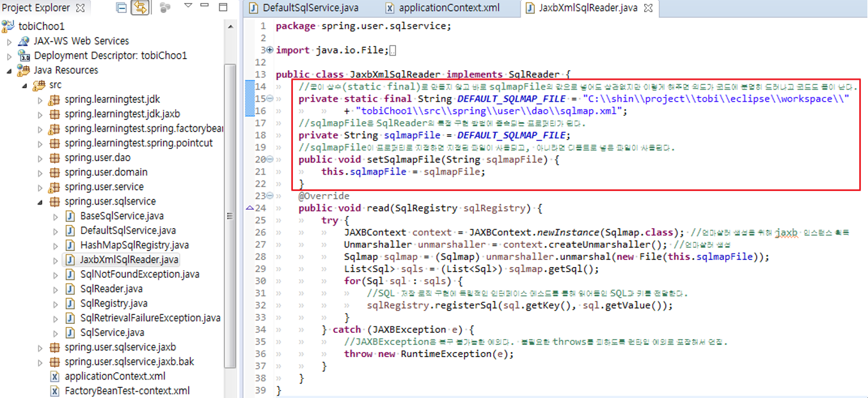
Task: Click Java file icon on DefaultSqlService.java tab
Action: [254, 8]
